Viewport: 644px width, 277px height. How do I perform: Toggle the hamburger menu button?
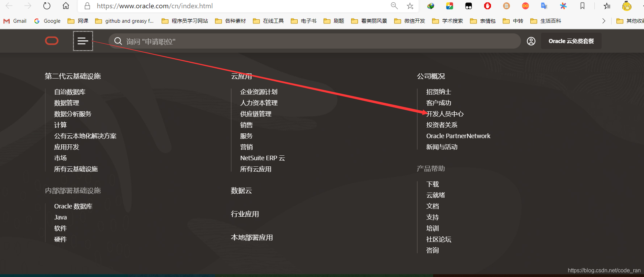click(x=83, y=41)
